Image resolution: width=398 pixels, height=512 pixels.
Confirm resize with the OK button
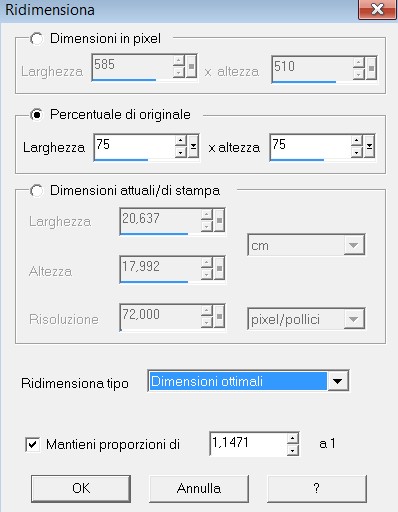pyautogui.click(x=81, y=488)
